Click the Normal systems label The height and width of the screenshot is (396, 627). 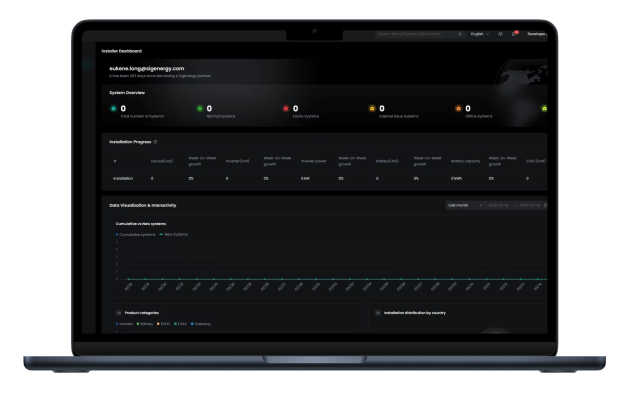coord(221,116)
